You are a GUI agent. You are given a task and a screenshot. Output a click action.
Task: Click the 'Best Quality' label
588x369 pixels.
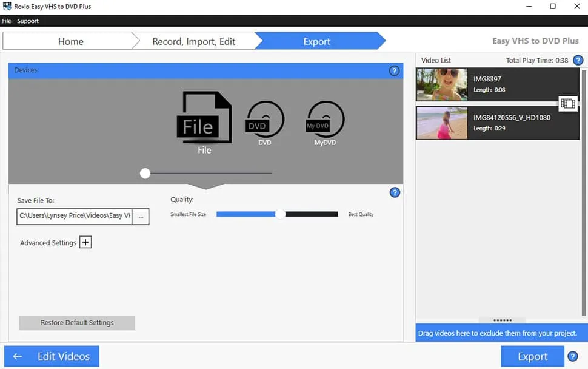click(361, 214)
